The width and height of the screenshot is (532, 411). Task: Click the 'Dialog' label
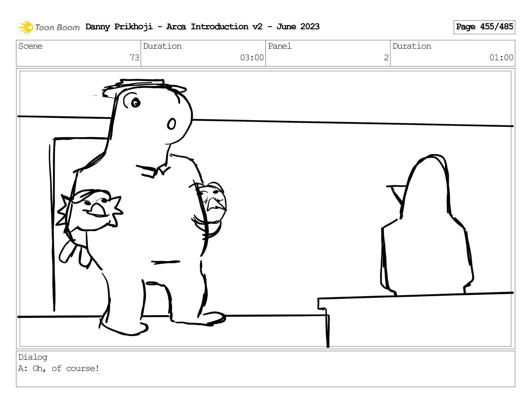tap(33, 357)
